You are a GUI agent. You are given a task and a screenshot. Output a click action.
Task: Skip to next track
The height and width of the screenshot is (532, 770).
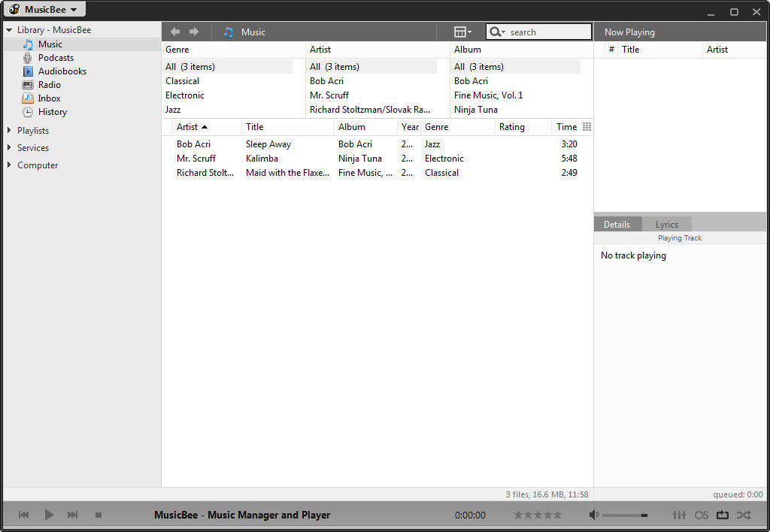coord(72,515)
